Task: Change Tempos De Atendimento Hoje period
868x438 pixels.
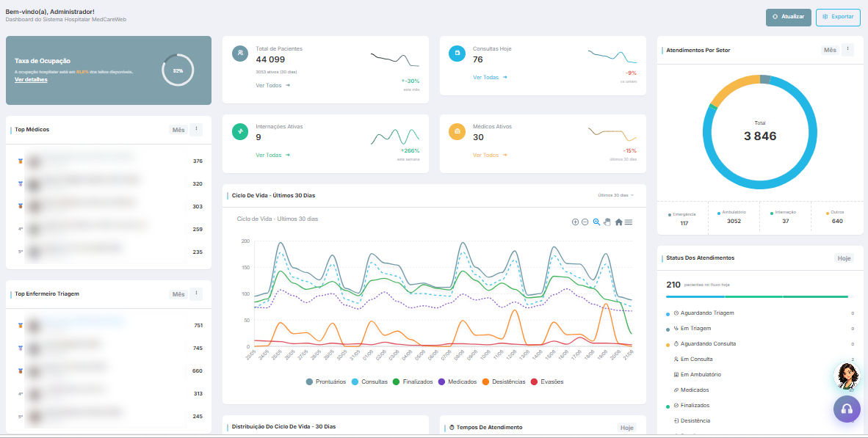Action: click(x=627, y=428)
